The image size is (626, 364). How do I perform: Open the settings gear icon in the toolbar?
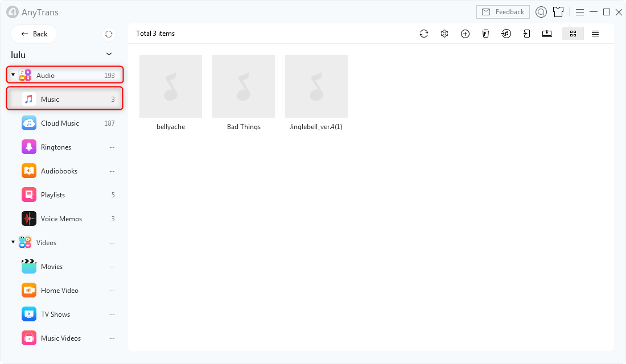point(444,34)
